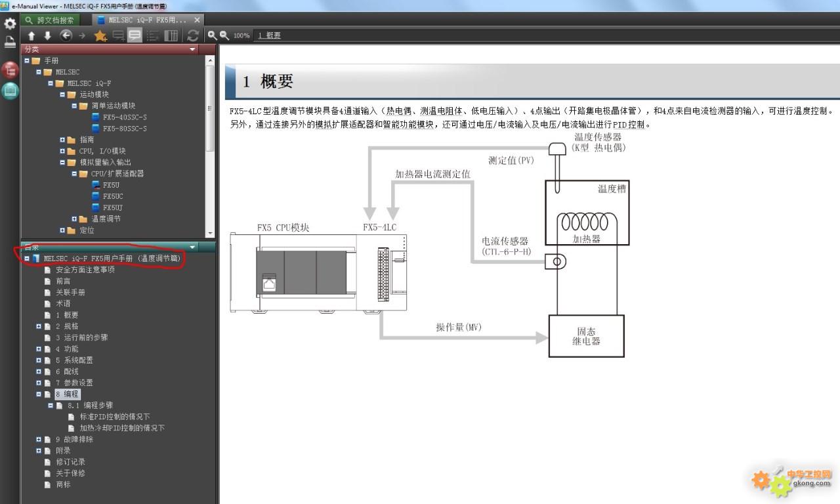Expand the 附录 node

(x=39, y=451)
